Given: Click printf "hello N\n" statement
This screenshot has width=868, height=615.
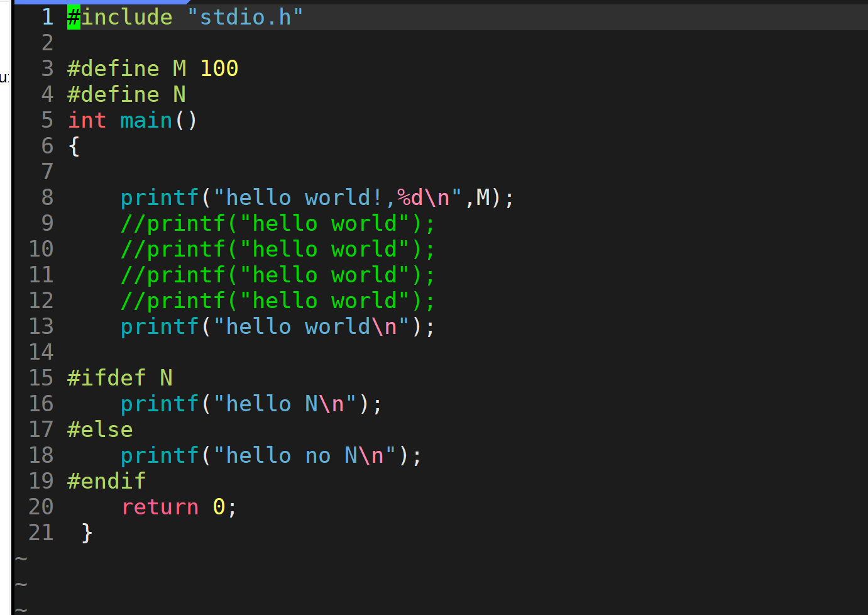Looking at the screenshot, I should pos(251,404).
